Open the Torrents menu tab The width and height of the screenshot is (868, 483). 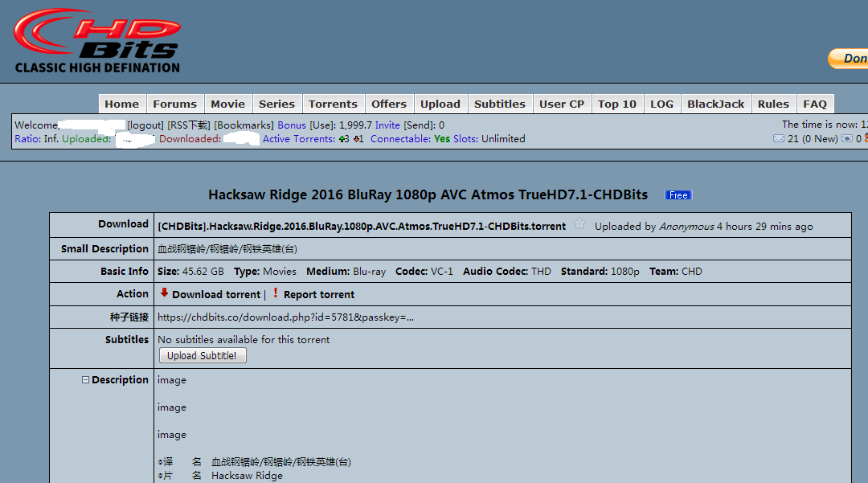333,104
